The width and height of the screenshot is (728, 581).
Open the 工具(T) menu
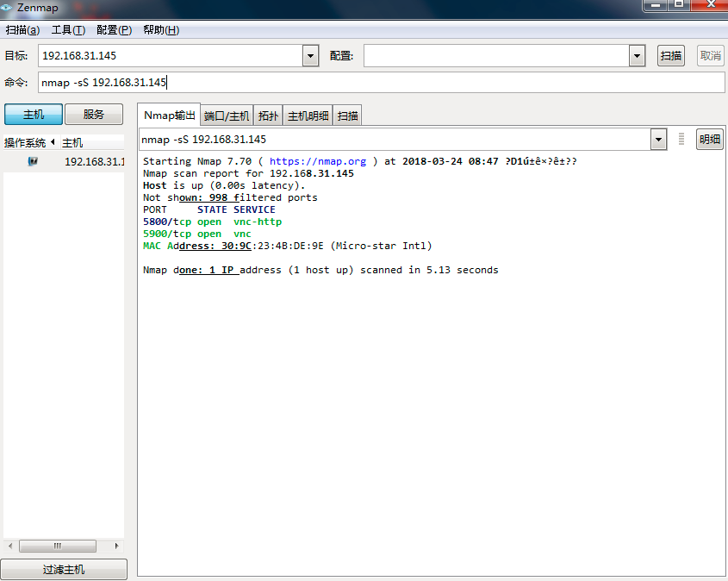(68, 30)
